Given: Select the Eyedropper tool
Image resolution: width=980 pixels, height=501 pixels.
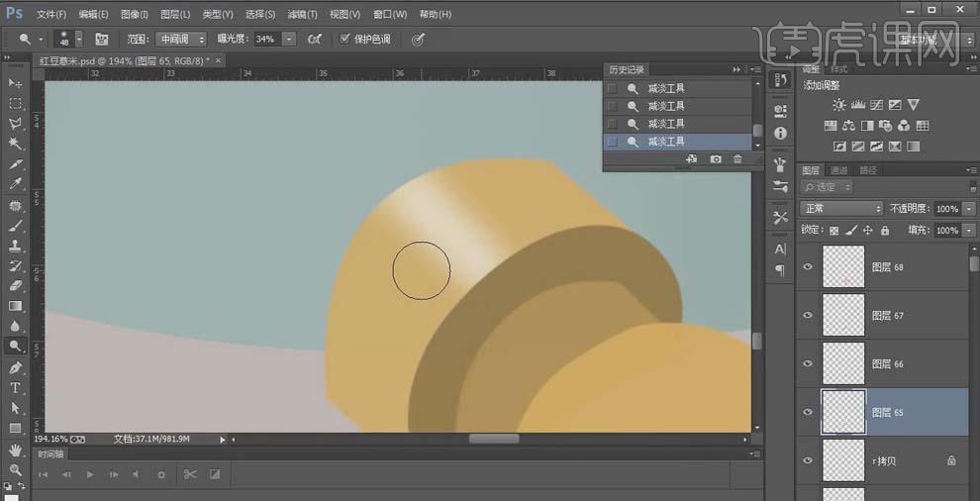Looking at the screenshot, I should pyautogui.click(x=16, y=184).
